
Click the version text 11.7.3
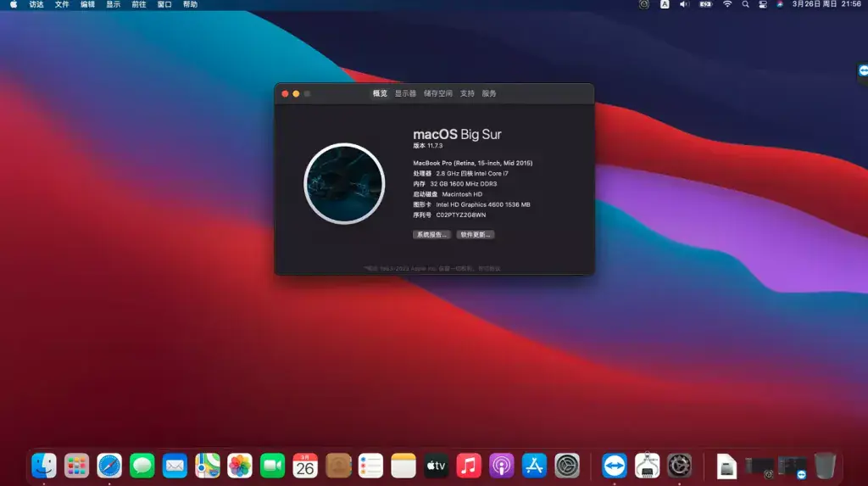point(435,146)
